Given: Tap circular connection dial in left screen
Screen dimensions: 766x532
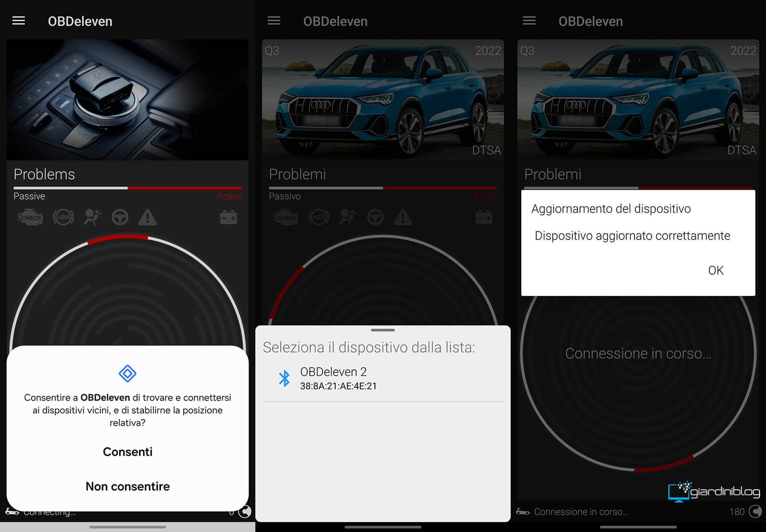Looking at the screenshot, I should click(128, 290).
